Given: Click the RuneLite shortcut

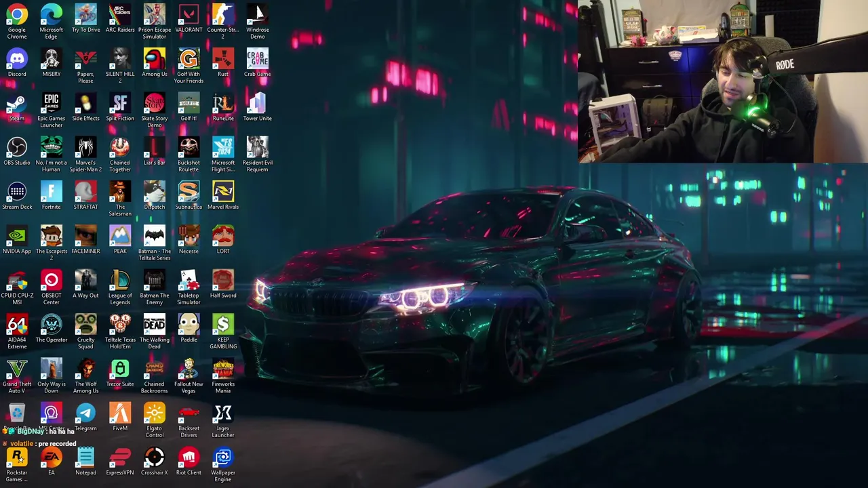Looking at the screenshot, I should (223, 104).
